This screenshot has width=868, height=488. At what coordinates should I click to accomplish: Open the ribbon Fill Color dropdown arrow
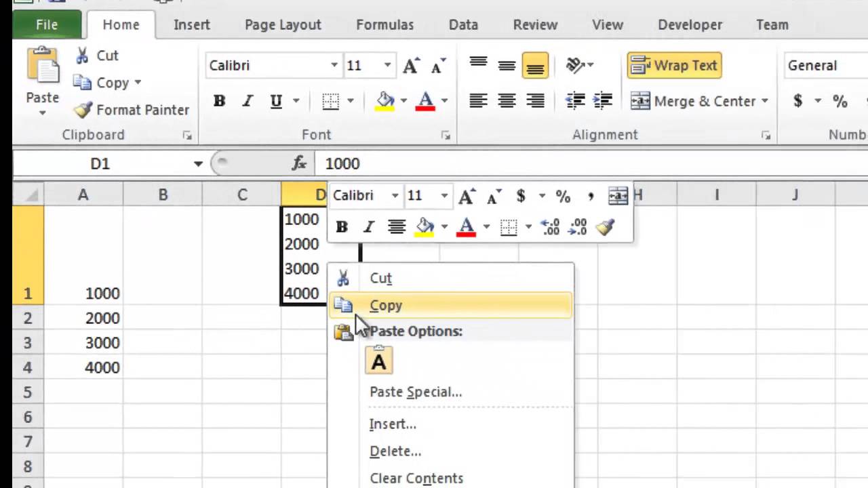point(403,102)
